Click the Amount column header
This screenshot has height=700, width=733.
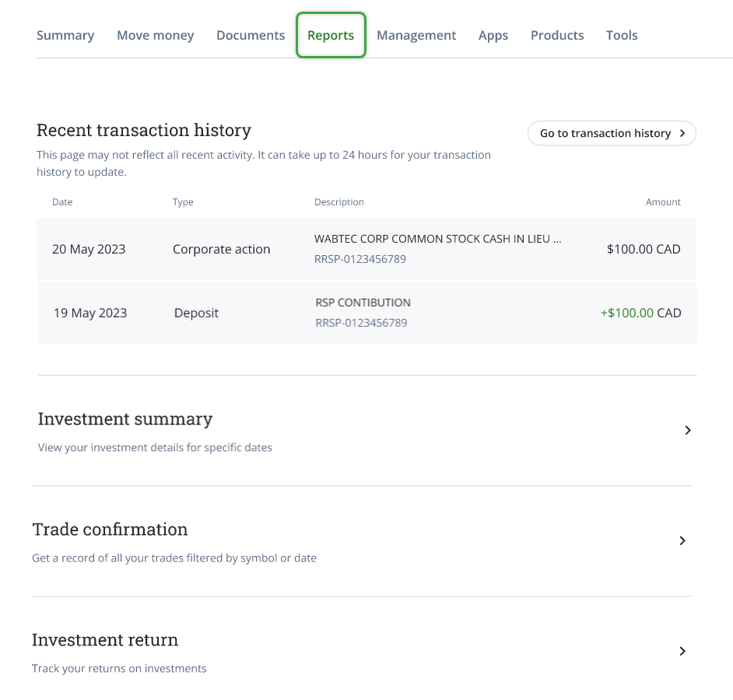click(x=663, y=201)
